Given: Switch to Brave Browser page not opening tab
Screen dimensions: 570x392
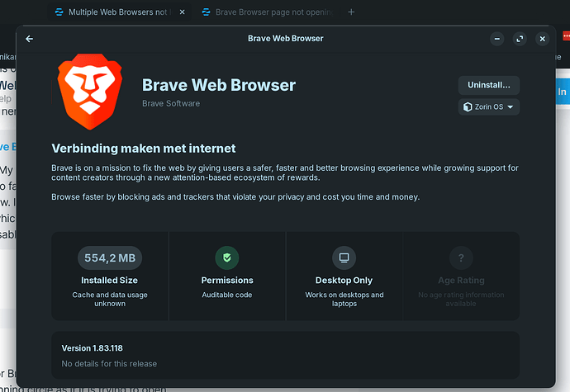Looking at the screenshot, I should (x=272, y=12).
